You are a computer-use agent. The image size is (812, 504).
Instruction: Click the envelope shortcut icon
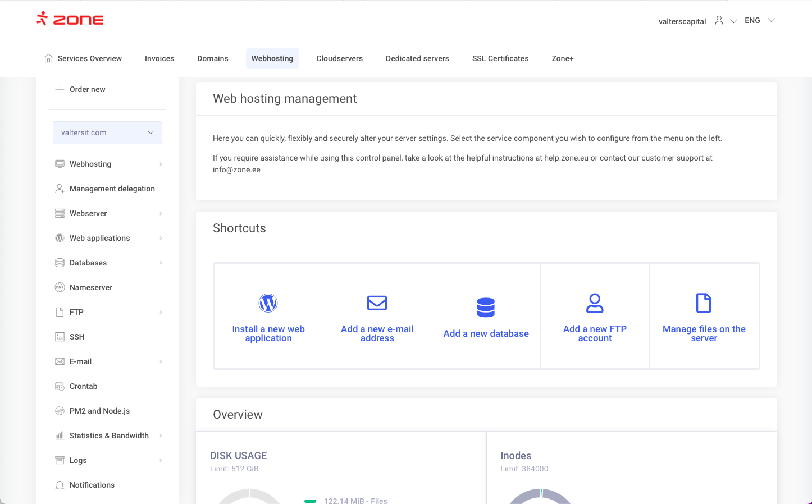(x=377, y=303)
